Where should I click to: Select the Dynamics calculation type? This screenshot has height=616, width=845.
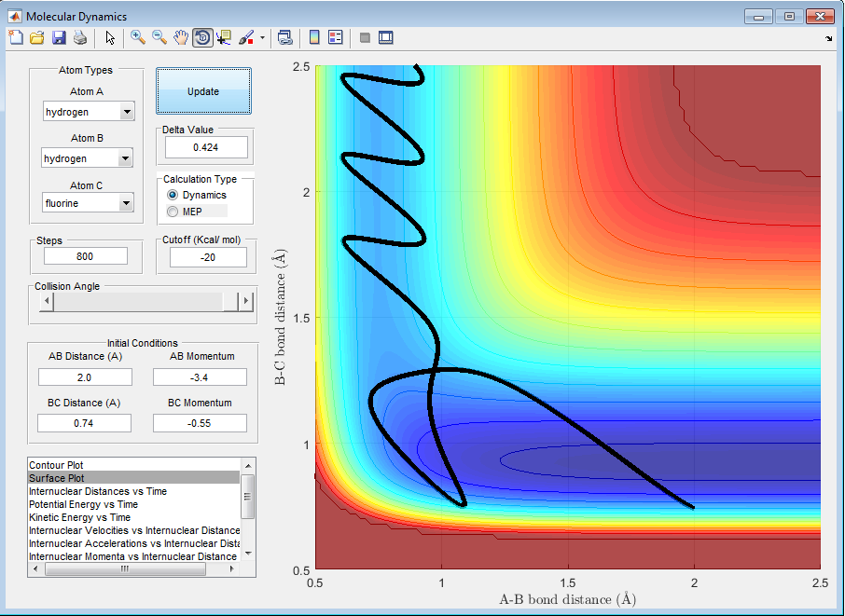172,195
